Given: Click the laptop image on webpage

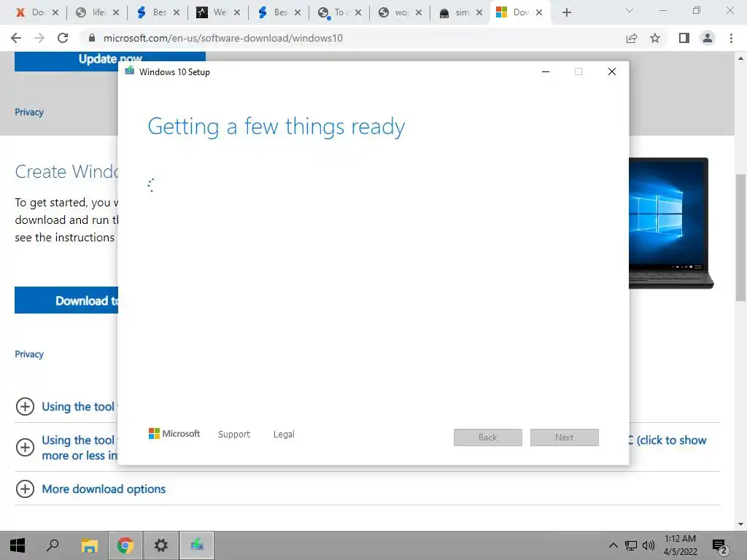Looking at the screenshot, I should (x=671, y=223).
